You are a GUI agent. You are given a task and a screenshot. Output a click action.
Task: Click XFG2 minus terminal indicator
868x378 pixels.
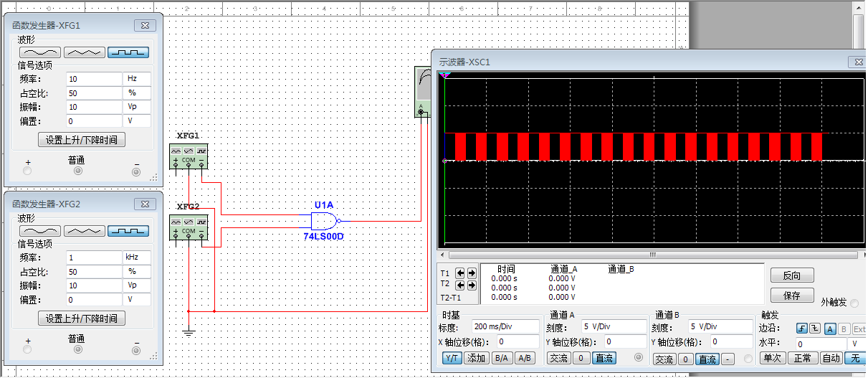[135, 350]
